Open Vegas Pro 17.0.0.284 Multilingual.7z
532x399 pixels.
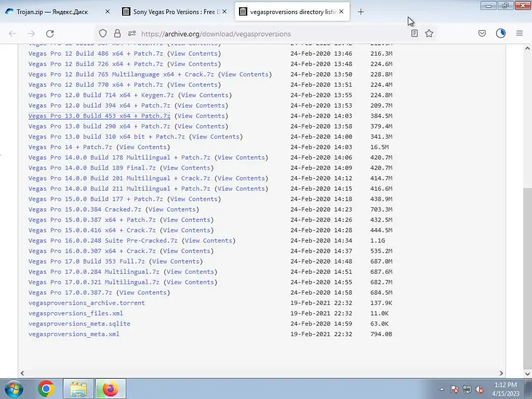[94, 272]
